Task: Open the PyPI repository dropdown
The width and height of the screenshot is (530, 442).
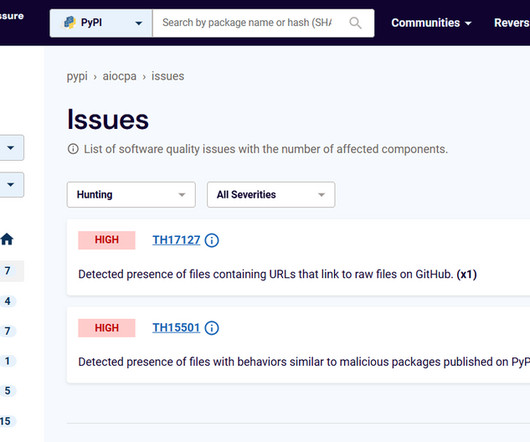Action: tap(101, 23)
